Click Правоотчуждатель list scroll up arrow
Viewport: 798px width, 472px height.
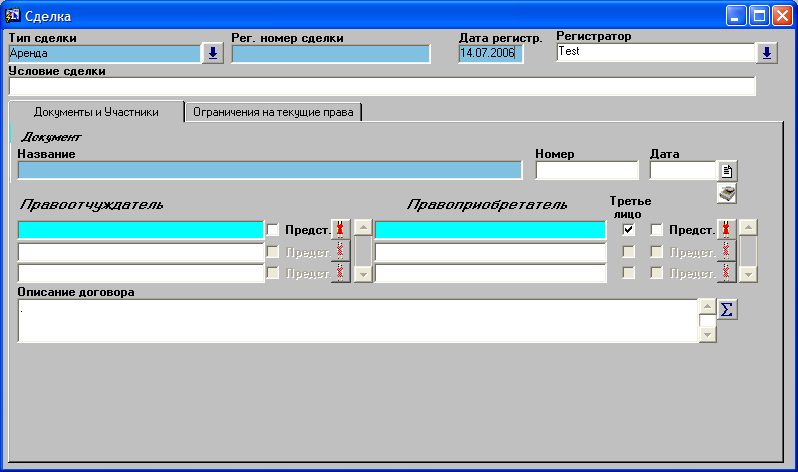(363, 227)
